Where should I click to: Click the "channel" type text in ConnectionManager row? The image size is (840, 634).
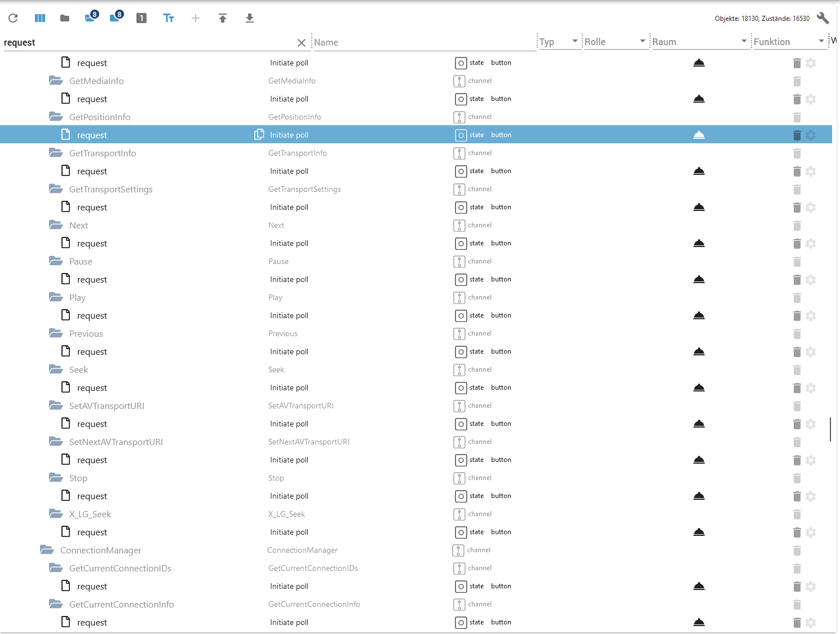pos(479,550)
